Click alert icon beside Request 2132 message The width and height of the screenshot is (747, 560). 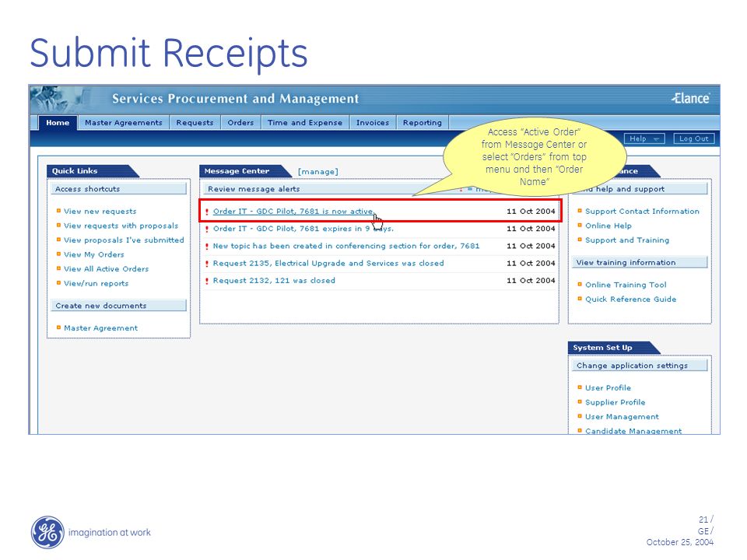coord(207,281)
